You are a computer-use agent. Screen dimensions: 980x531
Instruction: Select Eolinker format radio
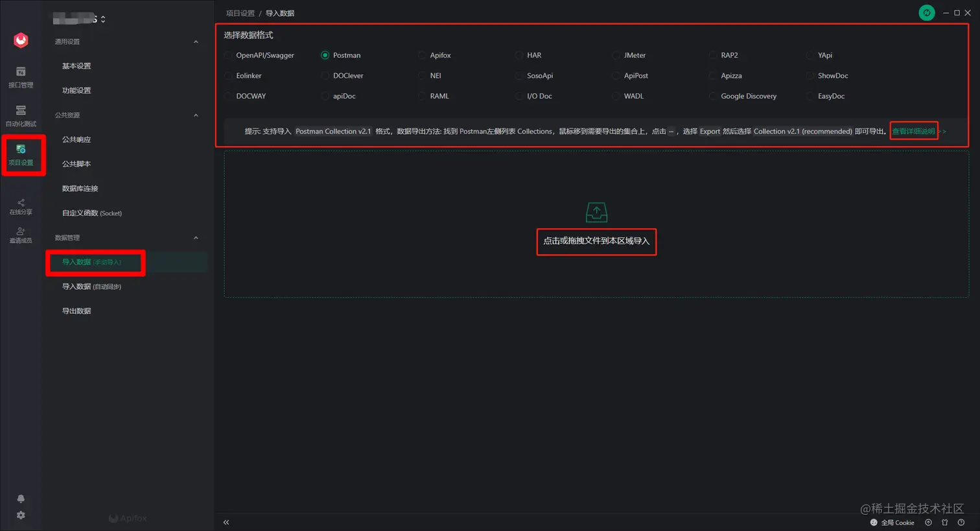tap(228, 76)
